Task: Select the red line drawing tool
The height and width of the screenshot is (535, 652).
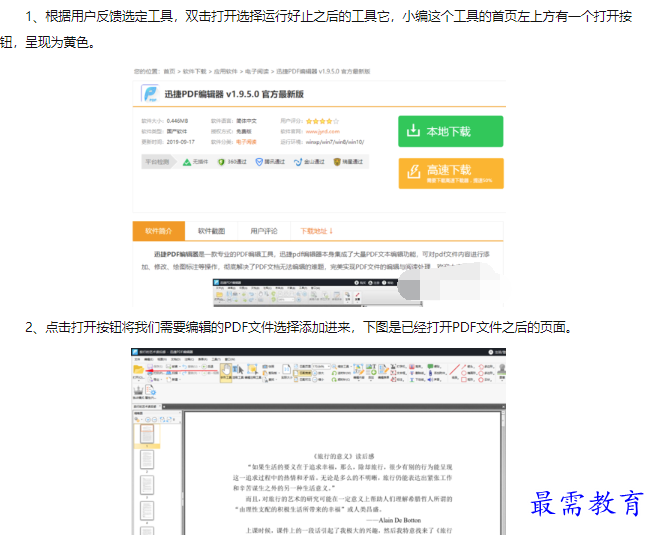Action: click(454, 369)
